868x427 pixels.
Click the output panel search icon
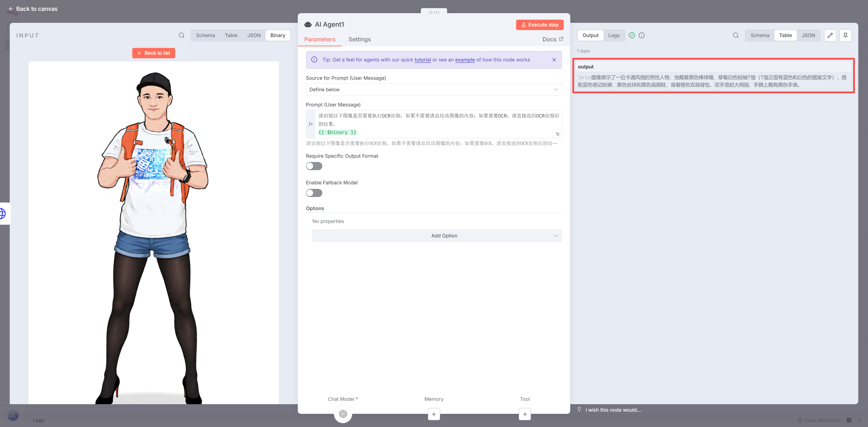pyautogui.click(x=736, y=35)
